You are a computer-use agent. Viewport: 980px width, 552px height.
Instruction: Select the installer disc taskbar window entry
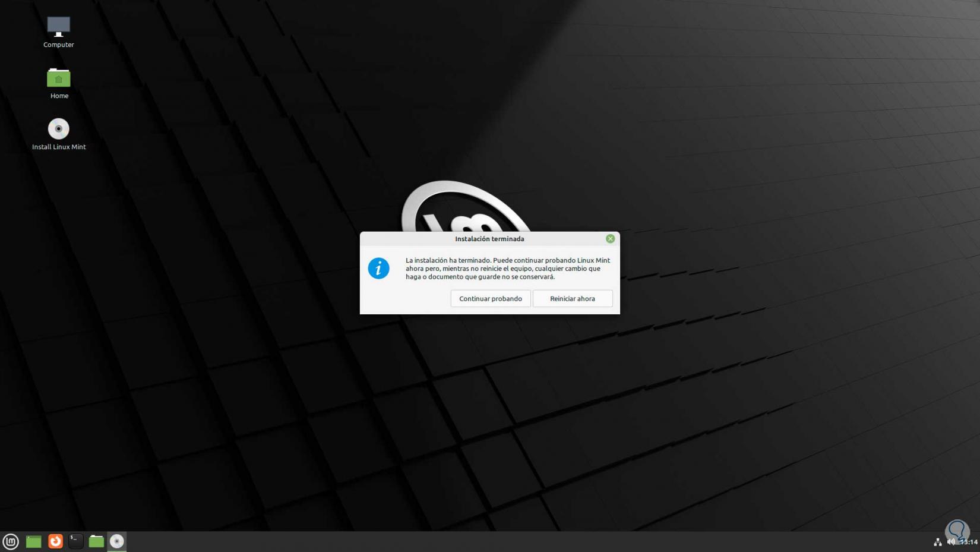(x=117, y=541)
